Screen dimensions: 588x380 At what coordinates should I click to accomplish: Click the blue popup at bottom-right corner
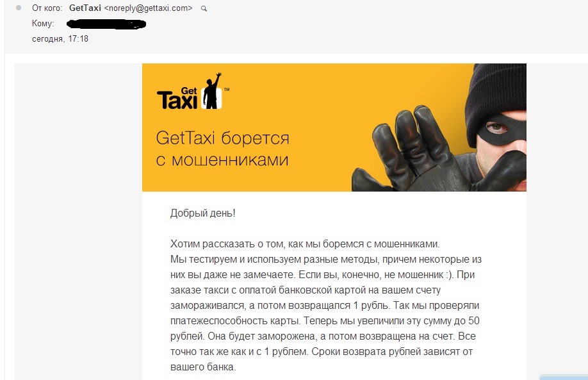click(x=564, y=377)
